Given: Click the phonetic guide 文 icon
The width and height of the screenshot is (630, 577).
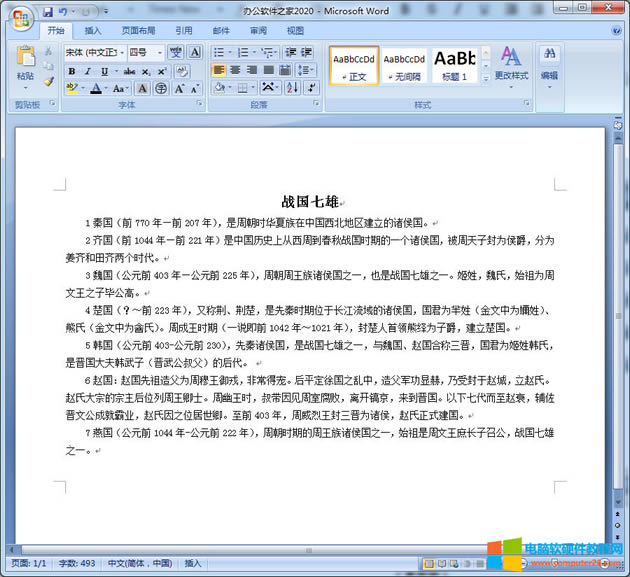Looking at the screenshot, I should 176,52.
